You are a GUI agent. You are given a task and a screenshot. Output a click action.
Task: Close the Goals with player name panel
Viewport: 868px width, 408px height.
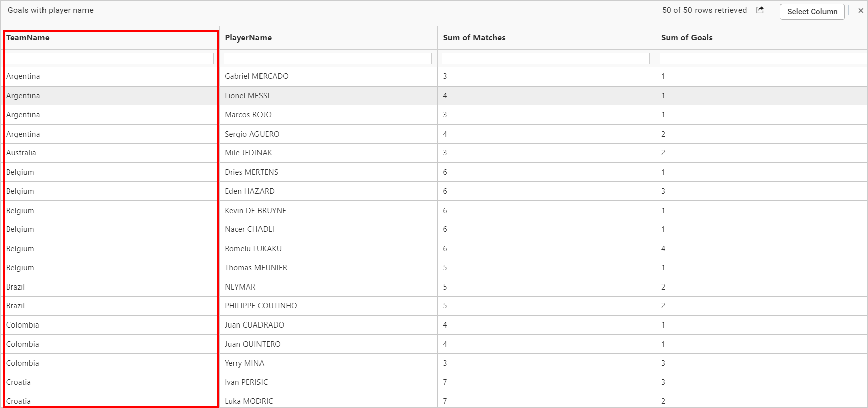pos(861,10)
